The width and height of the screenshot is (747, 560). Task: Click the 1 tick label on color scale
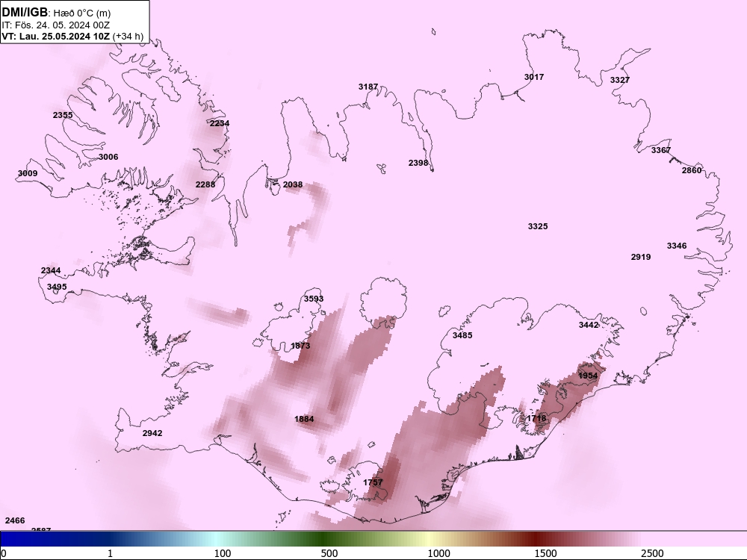tap(110, 553)
